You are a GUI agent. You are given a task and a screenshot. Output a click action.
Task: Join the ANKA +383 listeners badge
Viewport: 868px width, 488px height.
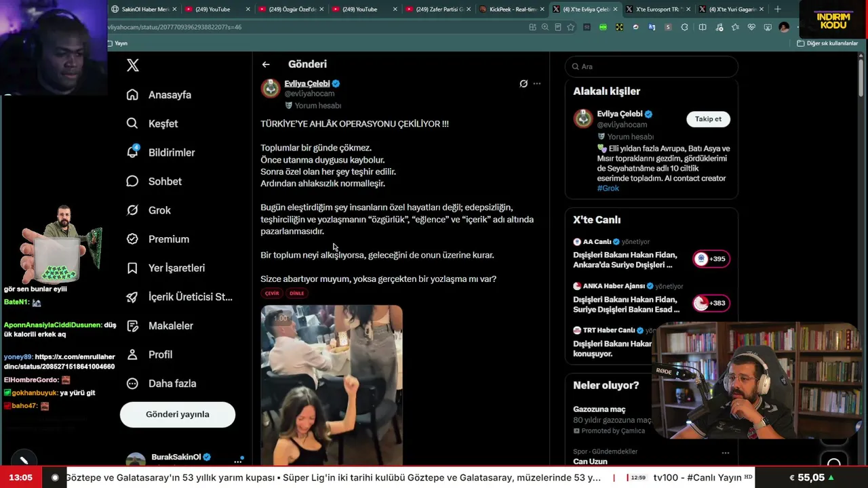[x=711, y=303]
